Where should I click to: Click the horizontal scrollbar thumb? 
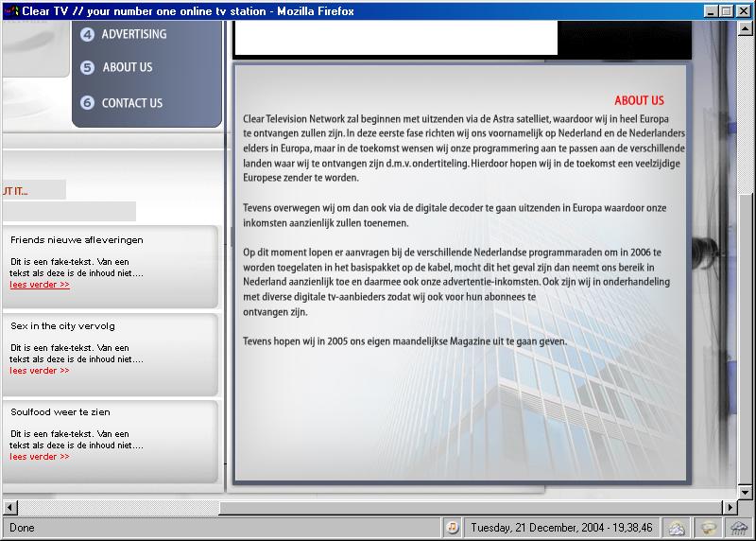[471, 507]
